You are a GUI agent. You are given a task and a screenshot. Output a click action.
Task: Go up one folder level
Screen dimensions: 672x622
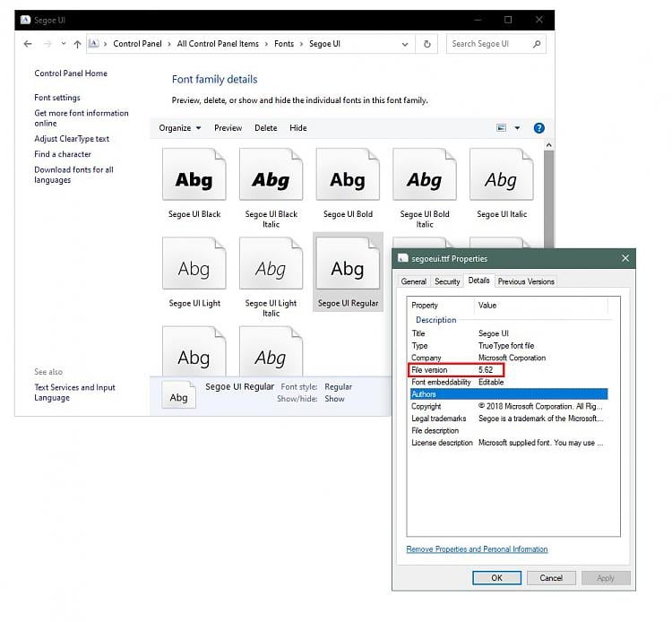[x=77, y=44]
